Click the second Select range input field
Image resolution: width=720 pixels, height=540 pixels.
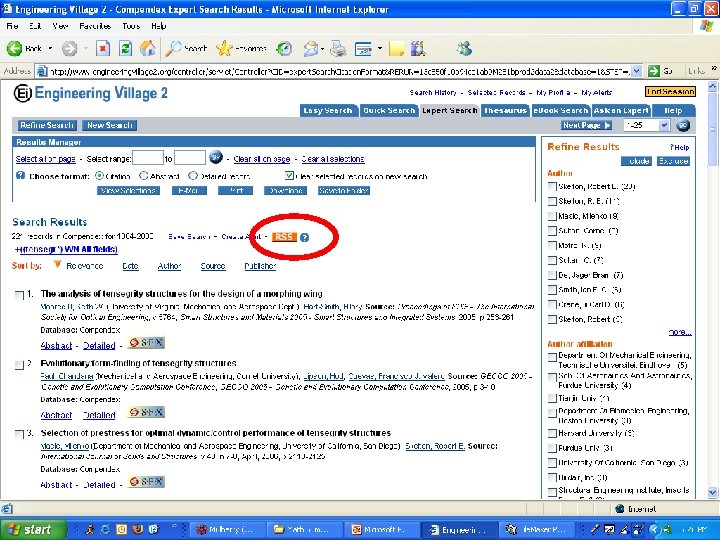(x=190, y=158)
